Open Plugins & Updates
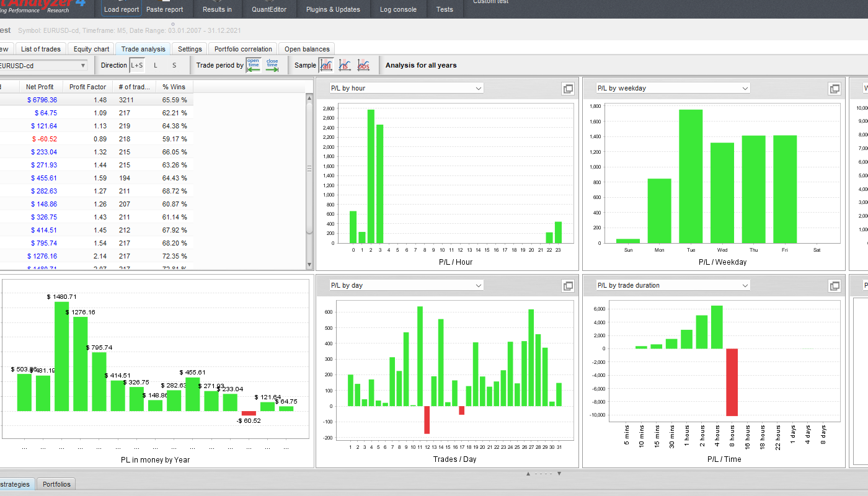 pos(333,9)
